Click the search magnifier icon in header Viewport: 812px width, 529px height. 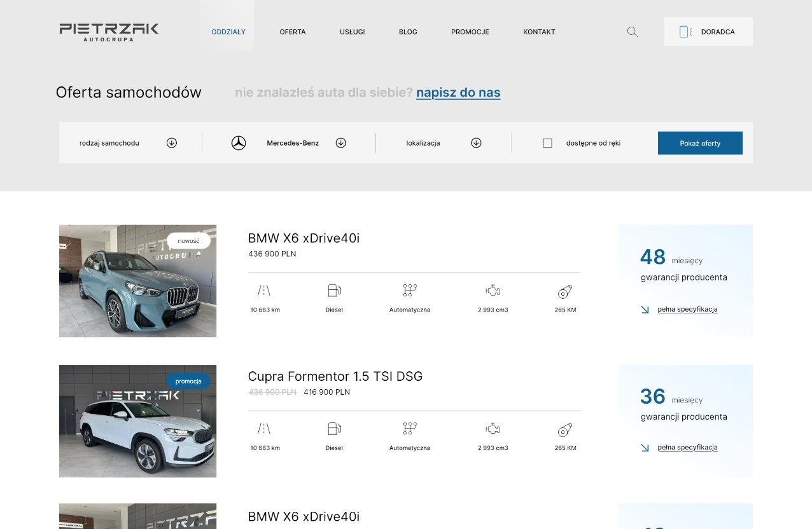(x=632, y=32)
